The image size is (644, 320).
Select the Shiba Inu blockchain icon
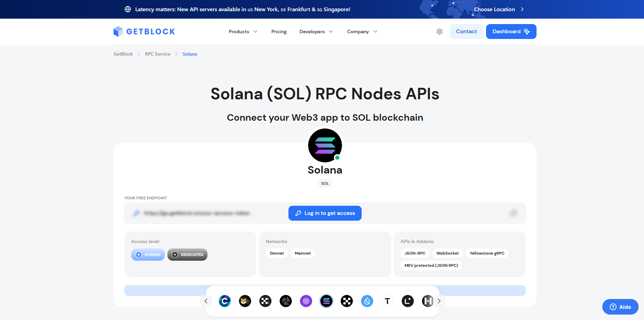pyautogui.click(x=245, y=301)
